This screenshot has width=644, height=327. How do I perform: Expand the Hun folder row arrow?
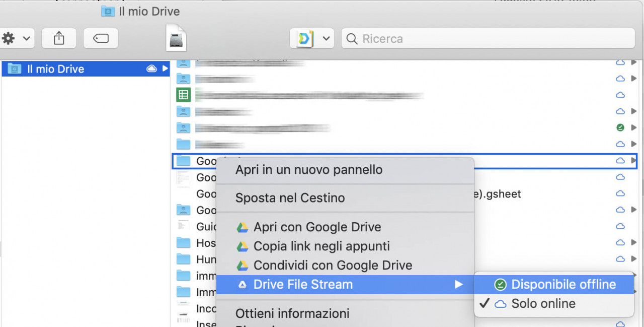[x=633, y=259]
